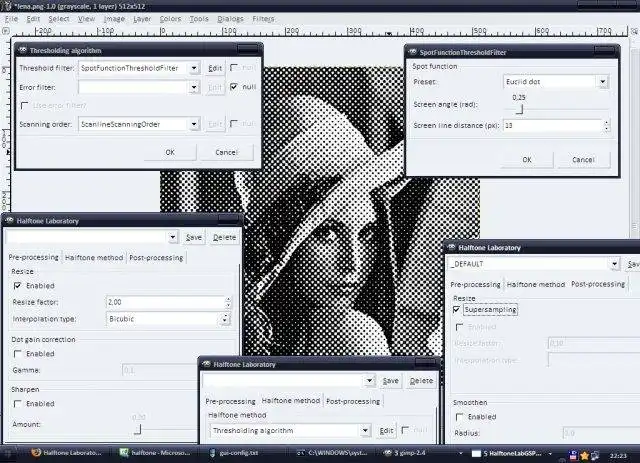Click the Sharpen Amount slider handle

[138, 429]
